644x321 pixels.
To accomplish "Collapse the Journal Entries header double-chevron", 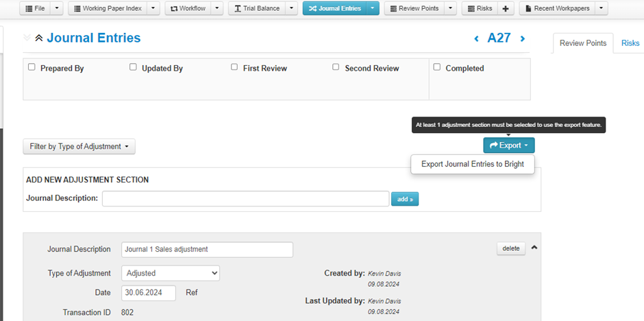I will (x=39, y=38).
